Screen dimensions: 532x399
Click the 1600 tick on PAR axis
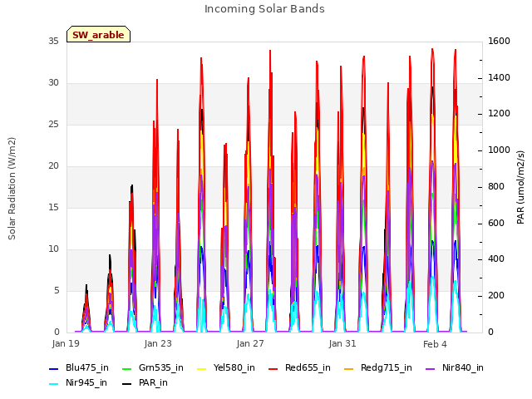[x=499, y=42]
